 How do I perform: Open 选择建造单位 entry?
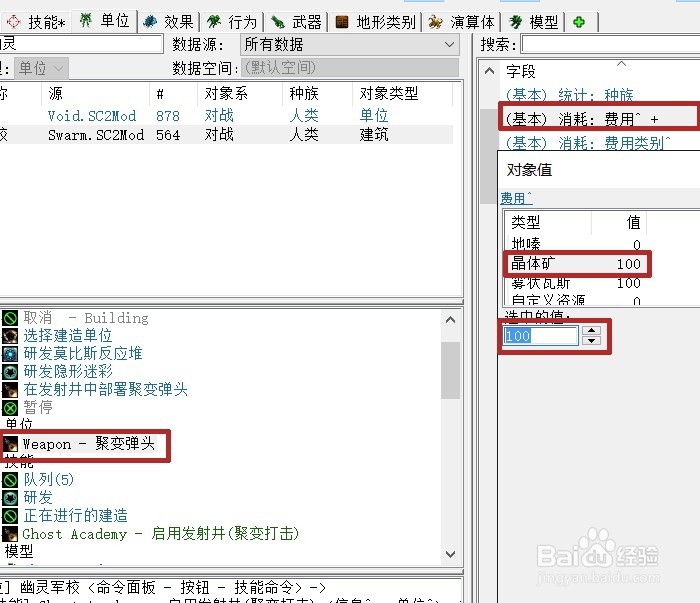click(x=67, y=336)
